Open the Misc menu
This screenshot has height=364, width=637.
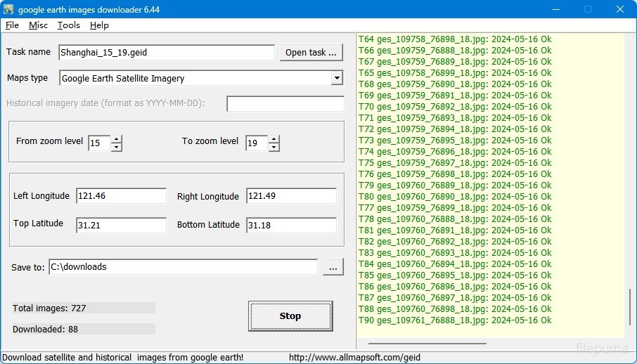tap(38, 25)
